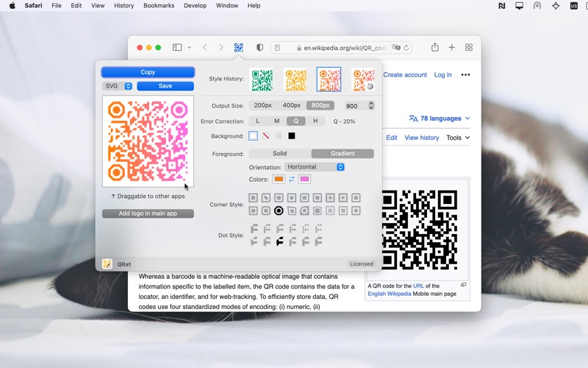Choose error correction level L
Screen dimensions: 588x368
click(258, 121)
